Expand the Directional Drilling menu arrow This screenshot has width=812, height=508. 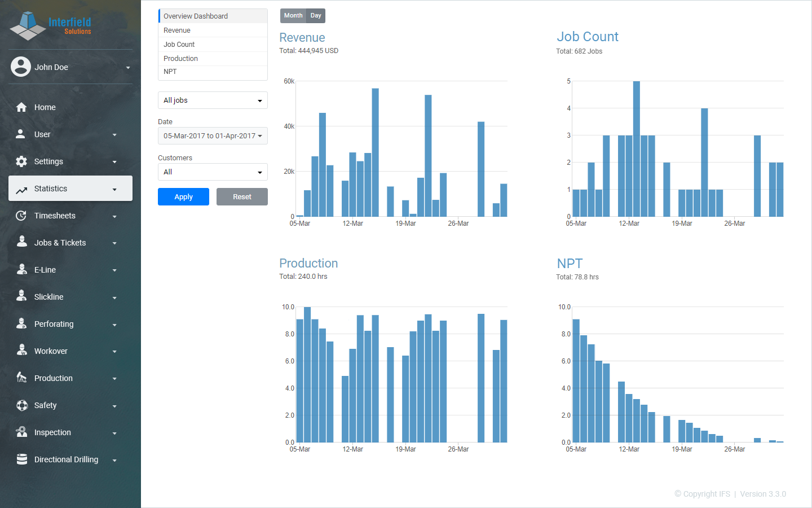click(x=114, y=461)
